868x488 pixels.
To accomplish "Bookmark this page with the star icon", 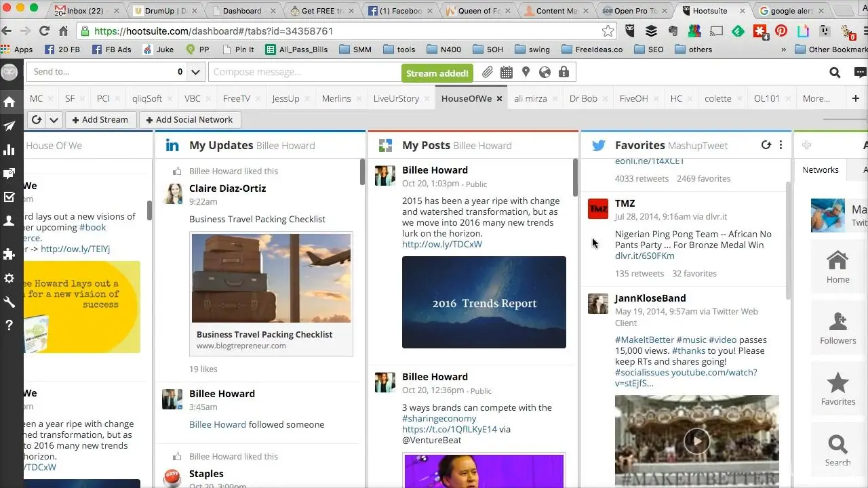I will (x=608, y=31).
